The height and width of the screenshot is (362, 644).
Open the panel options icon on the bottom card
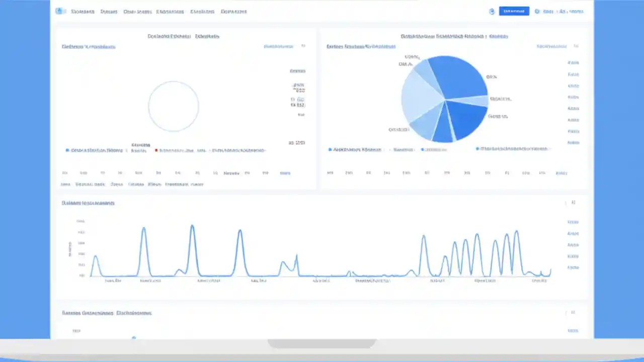(573, 313)
